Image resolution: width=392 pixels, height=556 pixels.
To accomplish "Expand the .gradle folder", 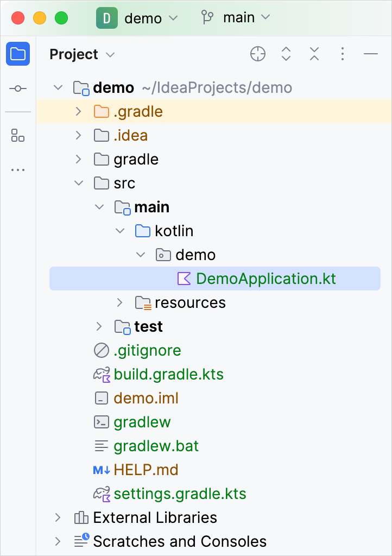I will coord(79,111).
